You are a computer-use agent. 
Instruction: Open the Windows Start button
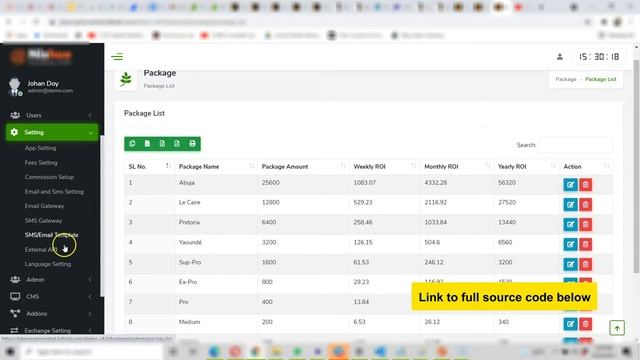(10, 351)
